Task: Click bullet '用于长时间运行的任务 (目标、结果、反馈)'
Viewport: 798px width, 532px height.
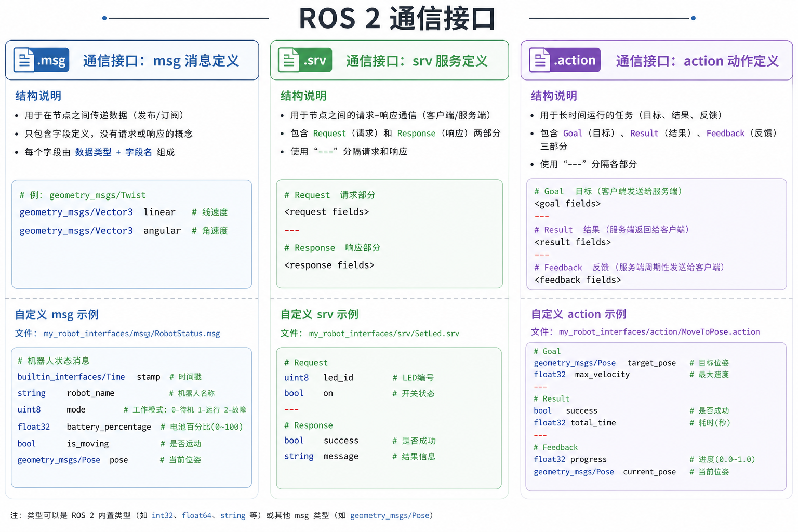Action: pyautogui.click(x=631, y=115)
